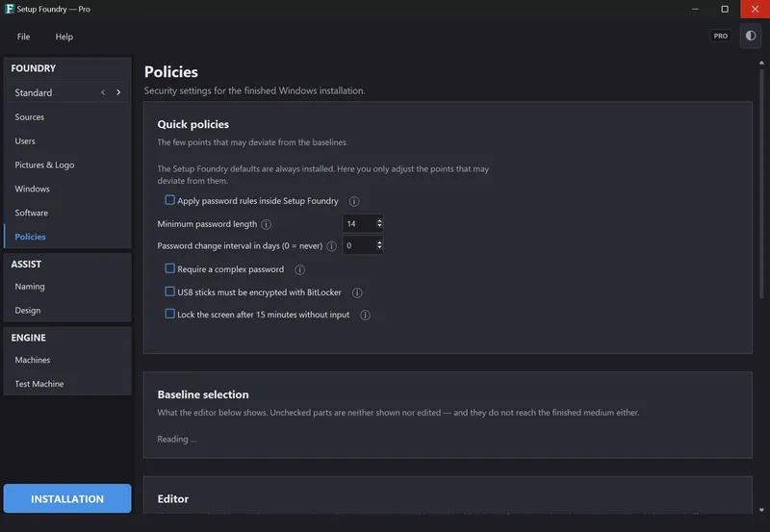Click the INSTALLATION button
The image size is (770, 532).
67,498
